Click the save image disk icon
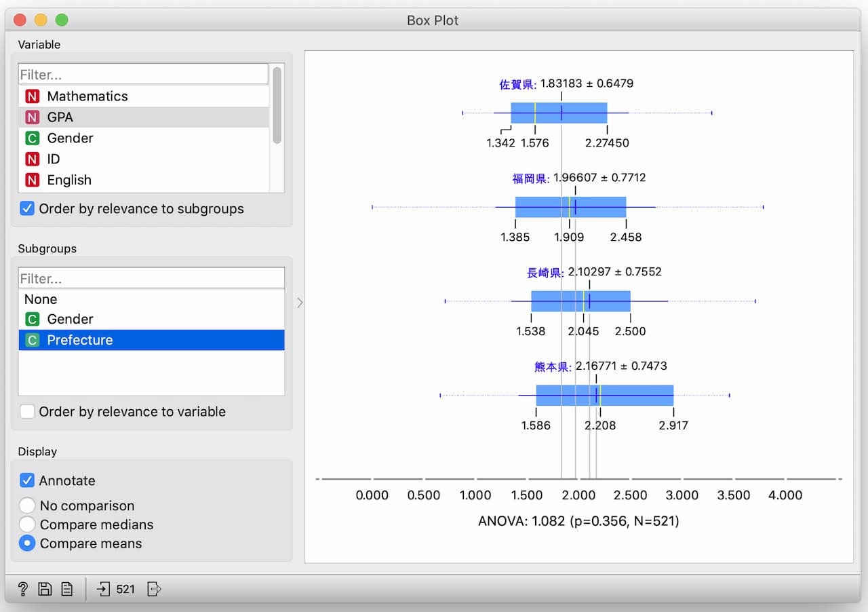The image size is (868, 612). click(x=45, y=589)
